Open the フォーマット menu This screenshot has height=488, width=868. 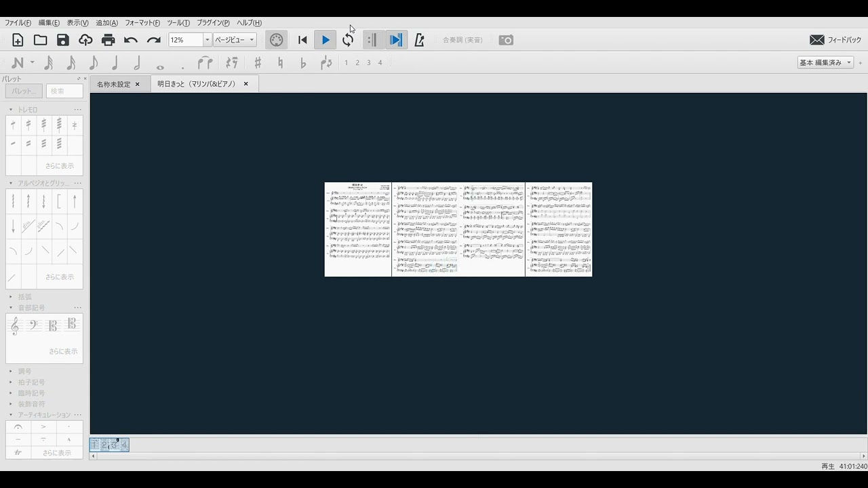(142, 23)
